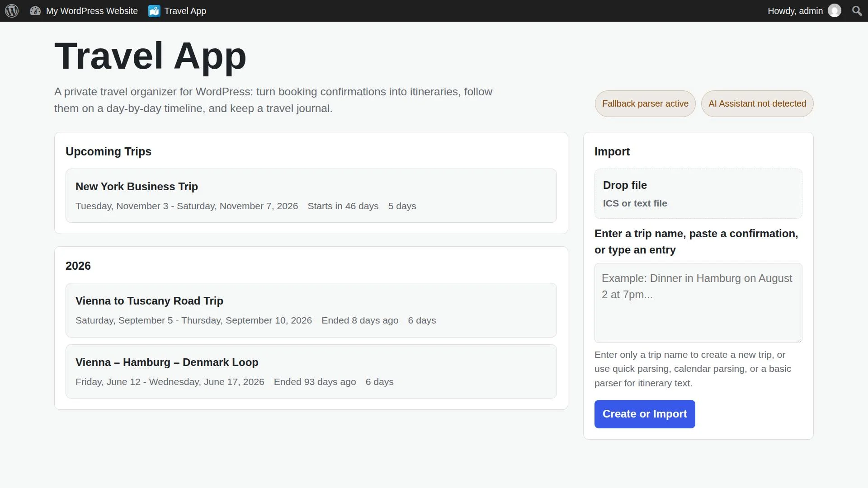
Task: Open the search magnifier icon
Action: point(857,11)
